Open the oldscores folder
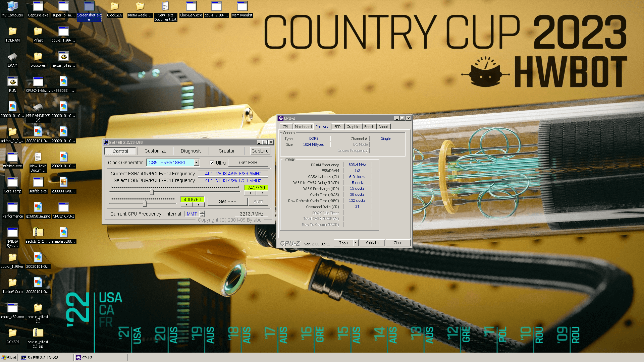 [x=38, y=60]
